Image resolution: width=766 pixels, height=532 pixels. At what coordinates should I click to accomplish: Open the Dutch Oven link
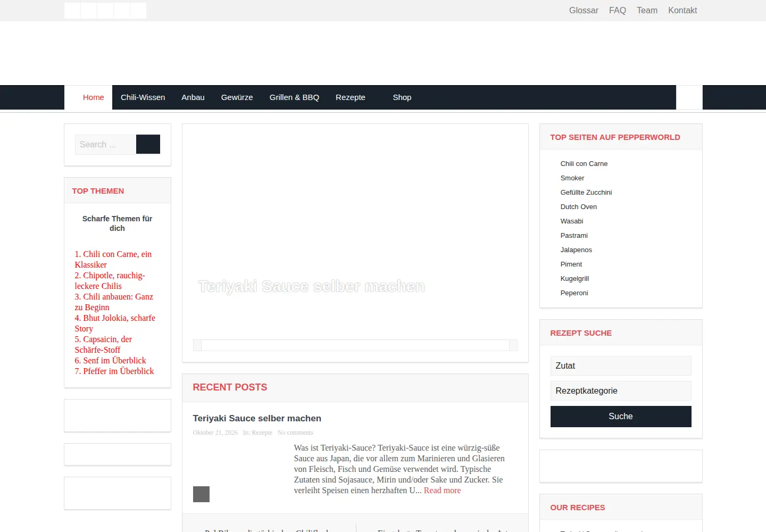pyautogui.click(x=578, y=207)
